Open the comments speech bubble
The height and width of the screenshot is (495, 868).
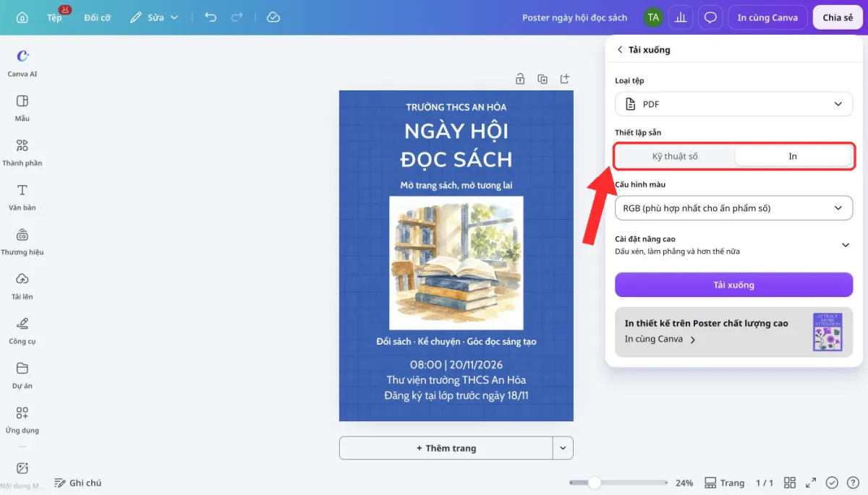[x=710, y=17]
